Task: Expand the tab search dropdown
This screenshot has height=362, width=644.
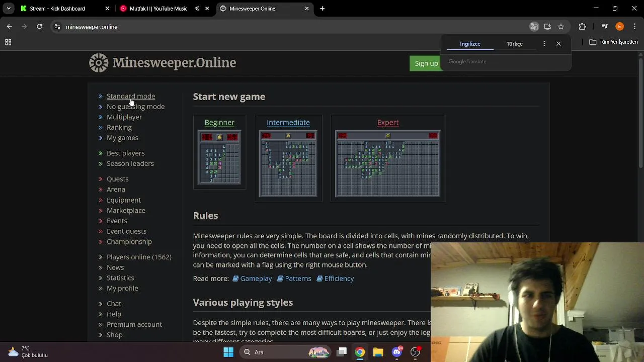Action: (x=9, y=9)
